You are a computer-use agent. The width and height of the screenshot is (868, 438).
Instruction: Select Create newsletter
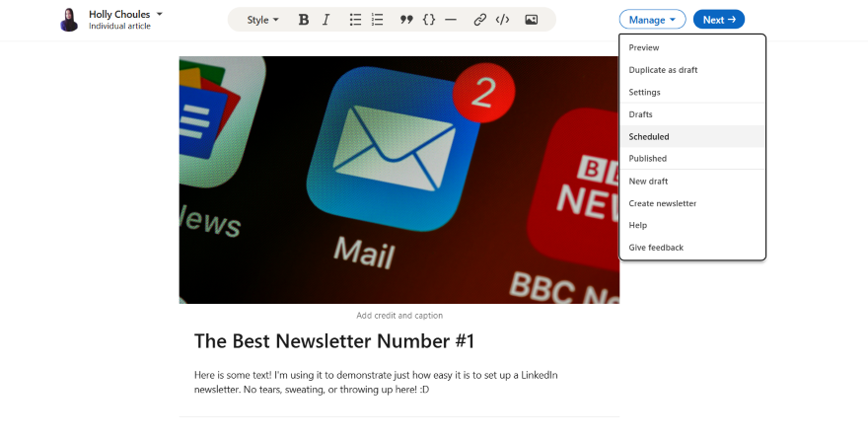click(x=692, y=203)
